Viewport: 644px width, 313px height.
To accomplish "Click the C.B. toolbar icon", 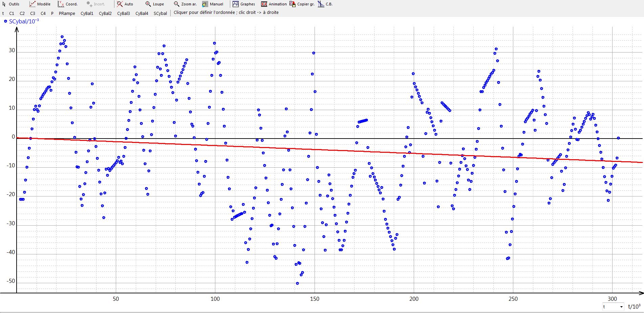I will [x=325, y=4].
